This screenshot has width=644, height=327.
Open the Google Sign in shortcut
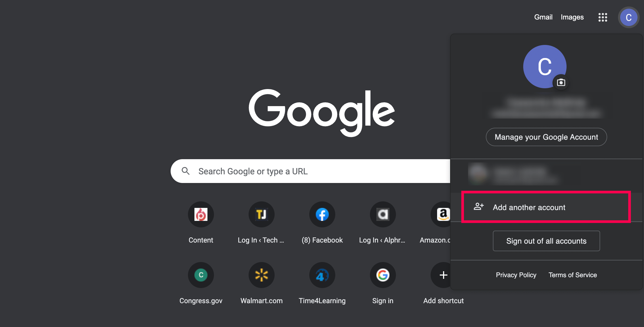pos(383,275)
